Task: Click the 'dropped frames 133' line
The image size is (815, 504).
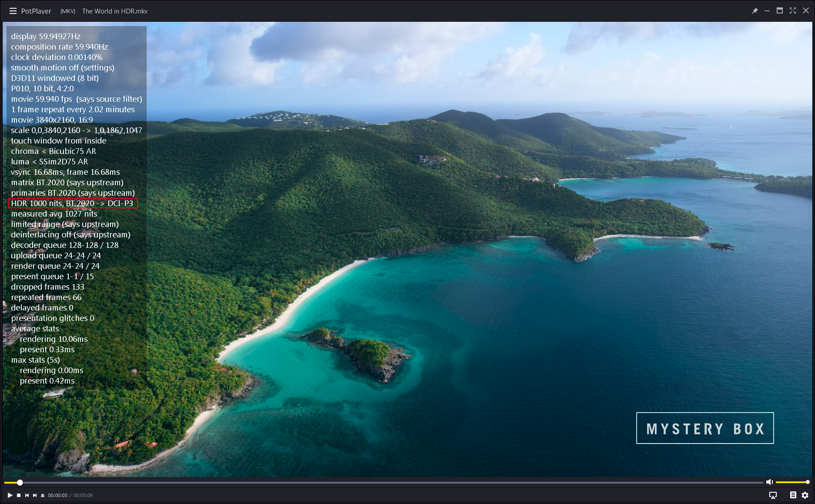Action: (x=48, y=287)
